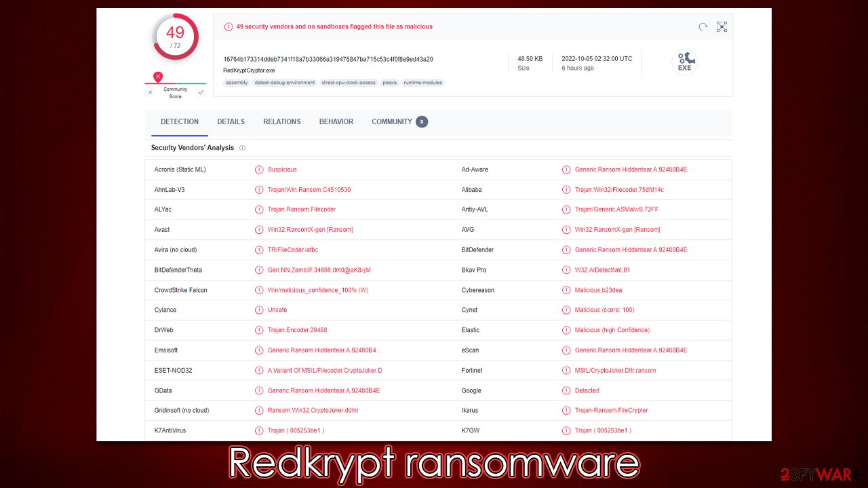Click the reanalyze refresh icon
868x488 pixels.
[703, 27]
